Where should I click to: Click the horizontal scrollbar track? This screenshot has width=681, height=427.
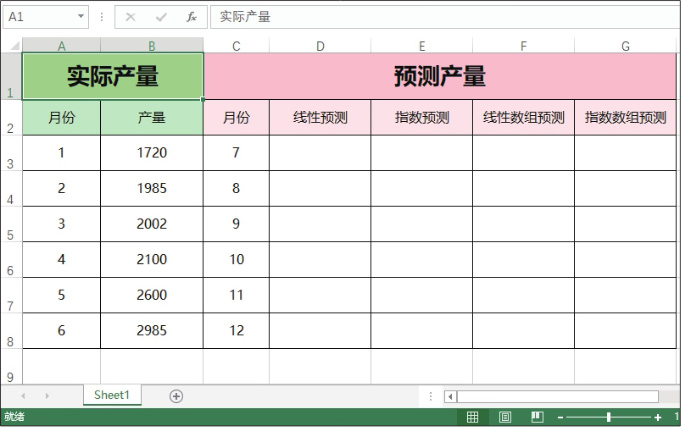558,396
